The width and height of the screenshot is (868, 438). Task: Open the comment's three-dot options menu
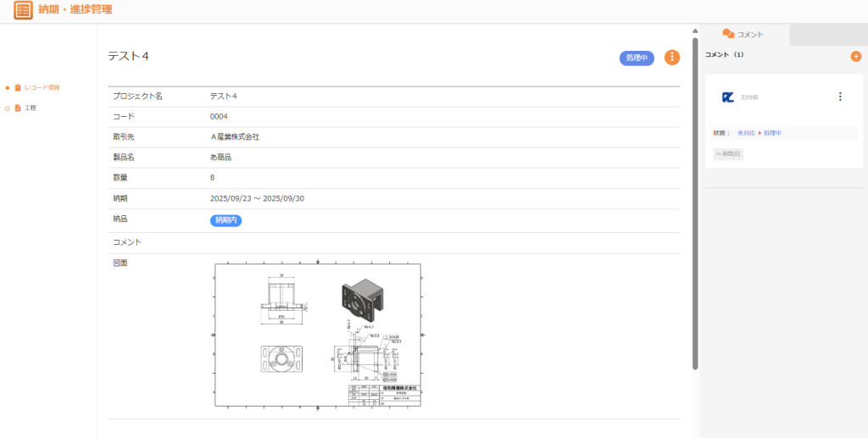(840, 97)
